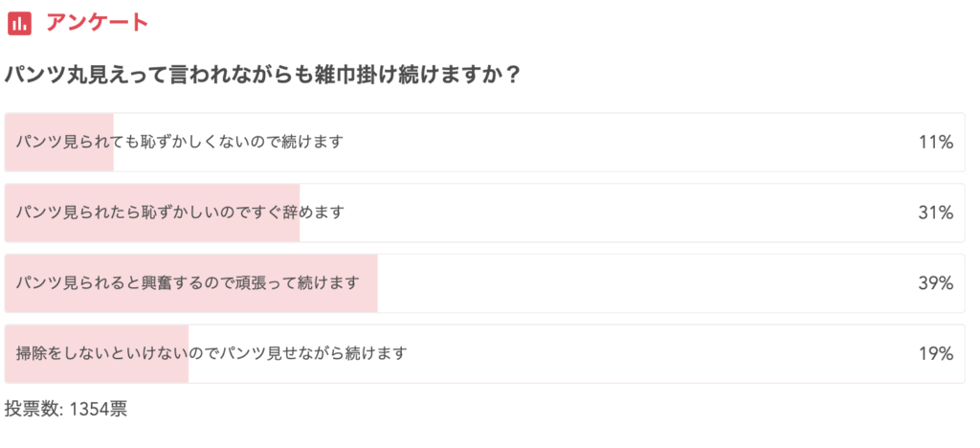Click the right end of the 39% pink bar
This screenshot has height=448, width=980.
tap(374, 283)
